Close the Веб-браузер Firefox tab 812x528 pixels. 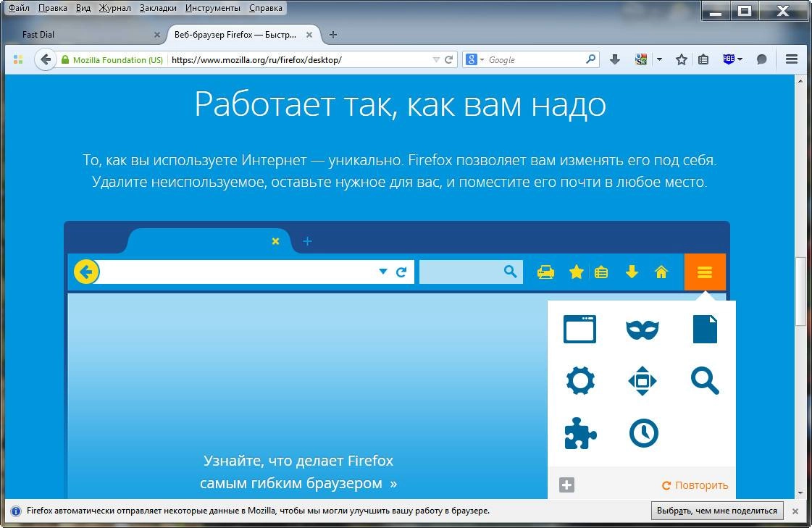pyautogui.click(x=309, y=35)
